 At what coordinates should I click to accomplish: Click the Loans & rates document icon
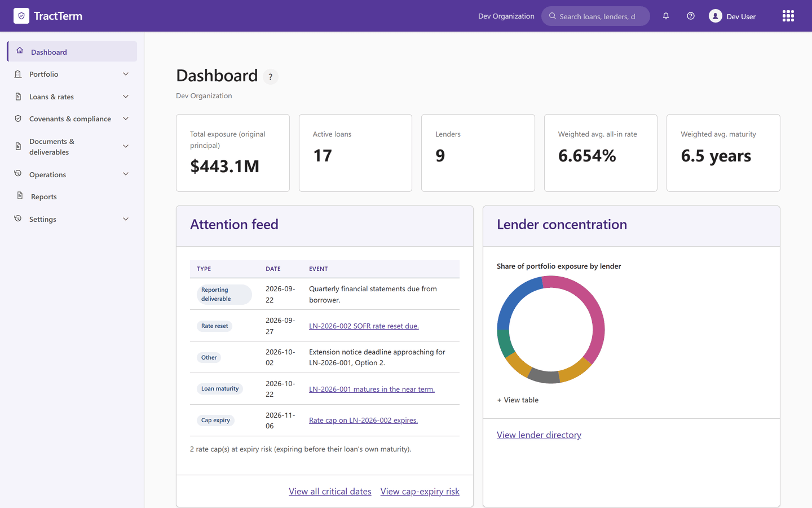[x=18, y=97]
